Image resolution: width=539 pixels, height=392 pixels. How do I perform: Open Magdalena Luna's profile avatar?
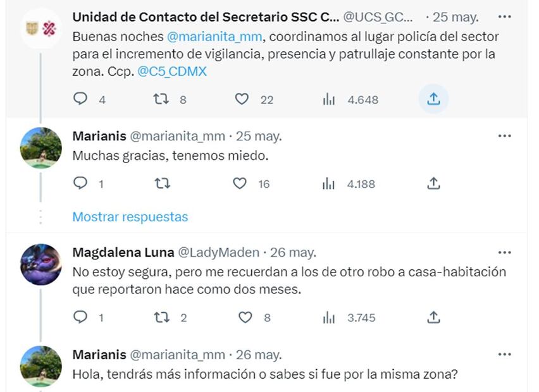pos(41,264)
